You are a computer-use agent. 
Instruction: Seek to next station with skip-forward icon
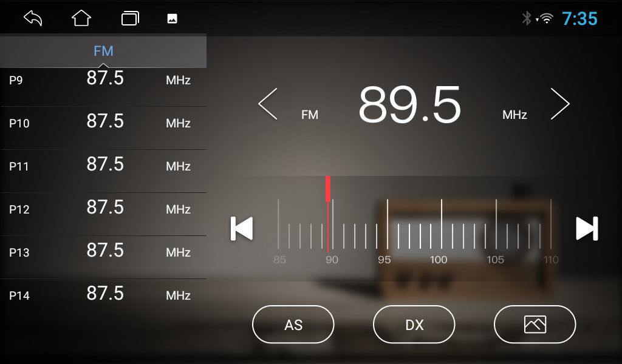tap(587, 229)
